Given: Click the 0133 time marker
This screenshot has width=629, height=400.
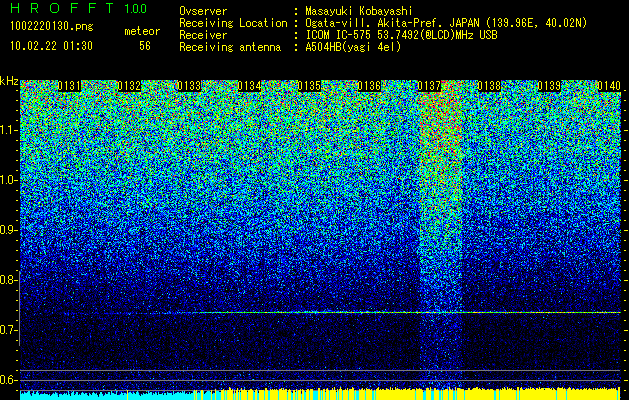Looking at the screenshot, I should coord(189,86).
